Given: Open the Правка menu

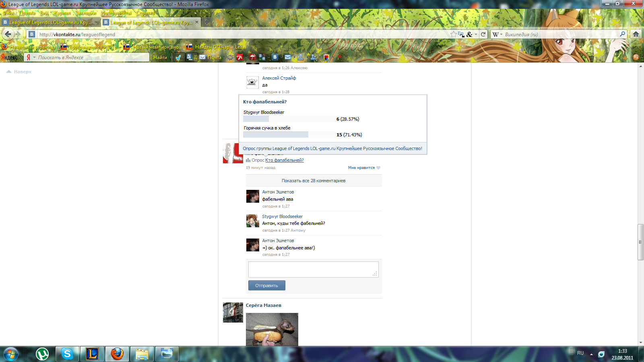Looking at the screenshot, I should pos(27,13).
